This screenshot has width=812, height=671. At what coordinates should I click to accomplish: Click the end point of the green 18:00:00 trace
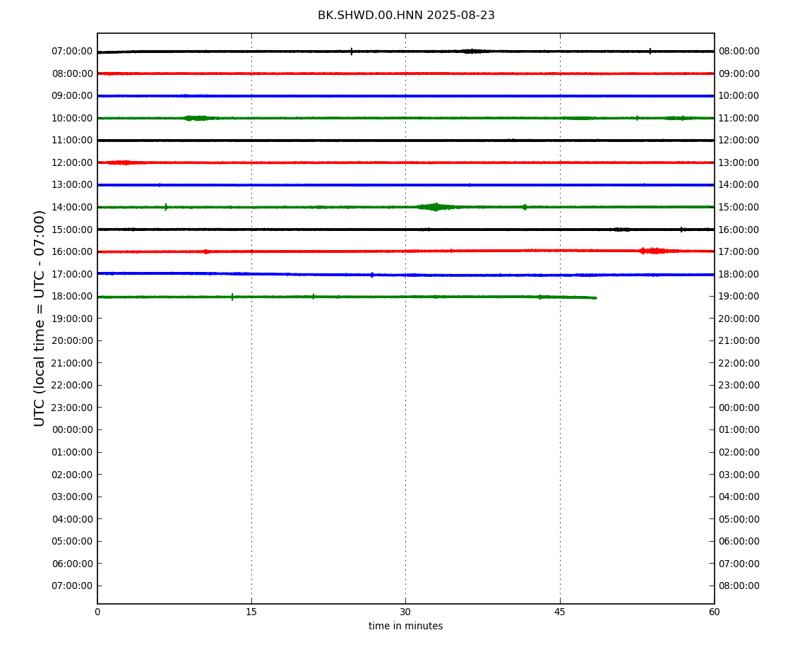595,298
